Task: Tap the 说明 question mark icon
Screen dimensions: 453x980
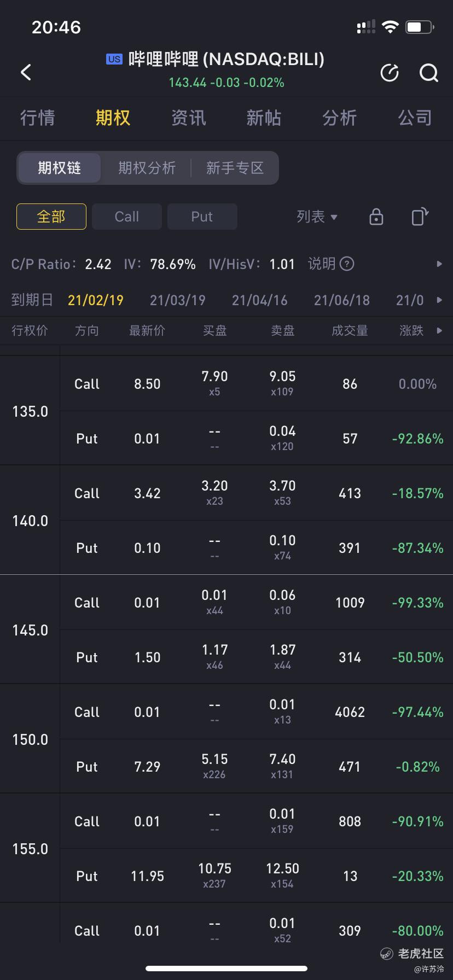Action: pos(347,264)
